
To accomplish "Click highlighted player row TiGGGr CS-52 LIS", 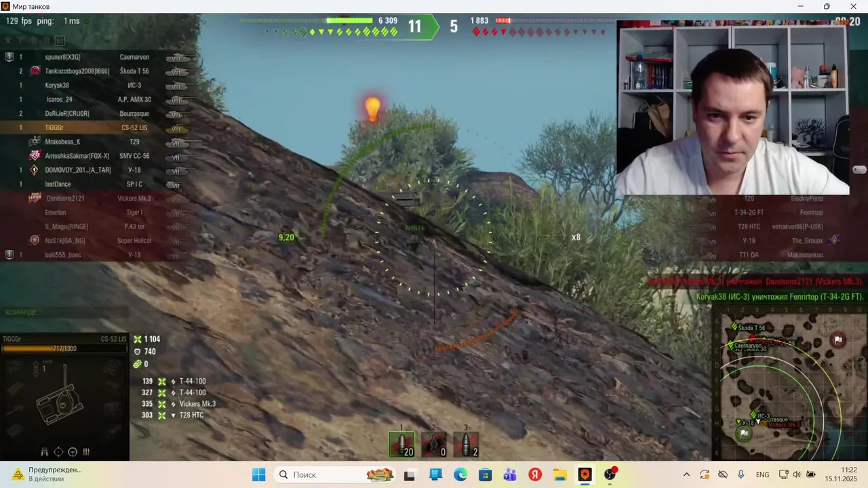I will 98,127.
